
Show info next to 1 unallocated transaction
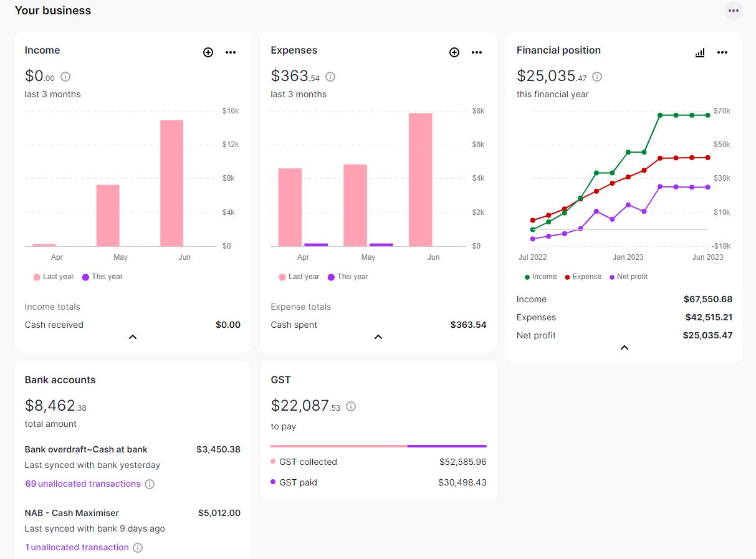click(x=138, y=548)
